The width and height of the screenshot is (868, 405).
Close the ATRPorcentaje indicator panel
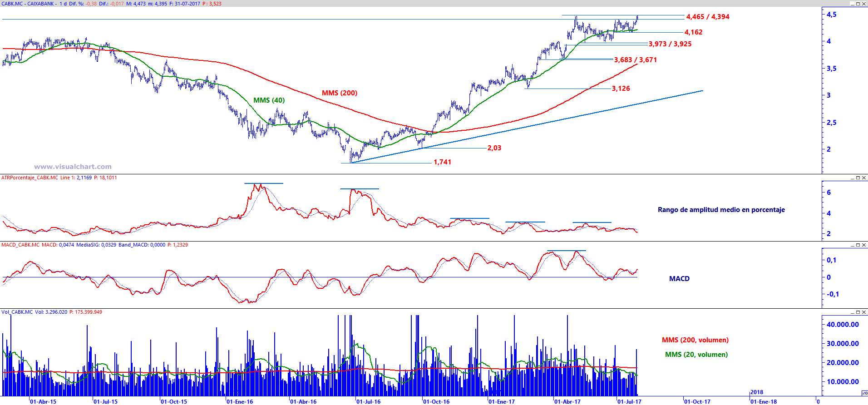(864, 178)
